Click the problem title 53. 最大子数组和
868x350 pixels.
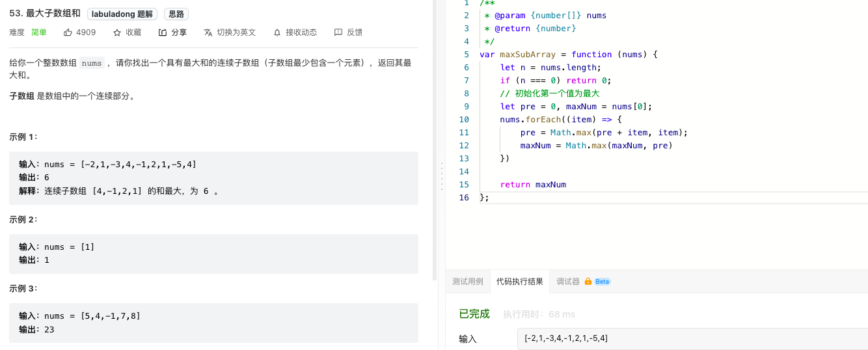coord(45,14)
